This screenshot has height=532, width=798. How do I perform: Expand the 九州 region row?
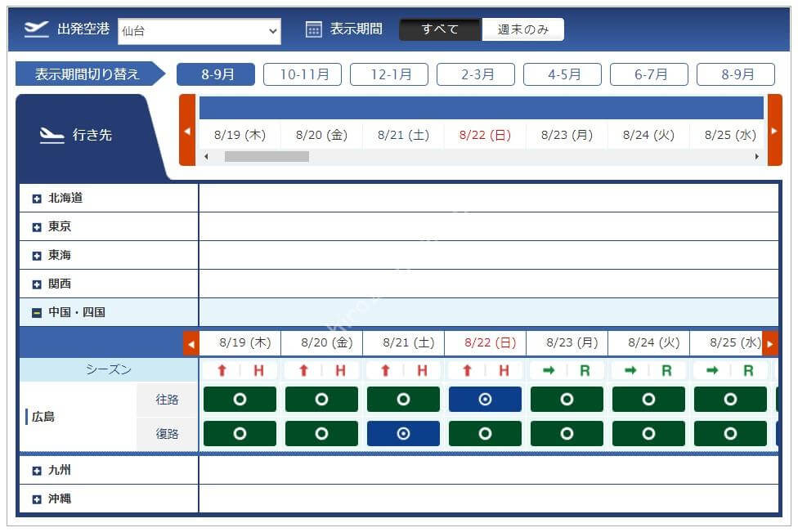pyautogui.click(x=37, y=471)
